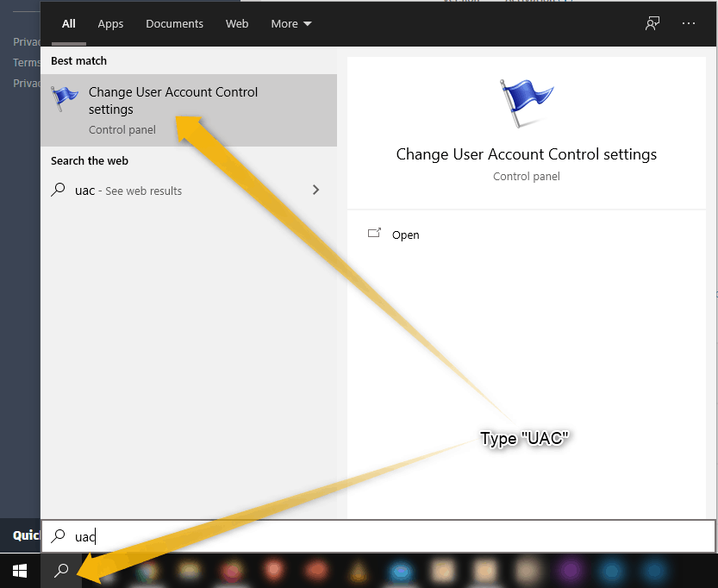Click the taskbar Search icon
718x588 pixels.
(60, 571)
